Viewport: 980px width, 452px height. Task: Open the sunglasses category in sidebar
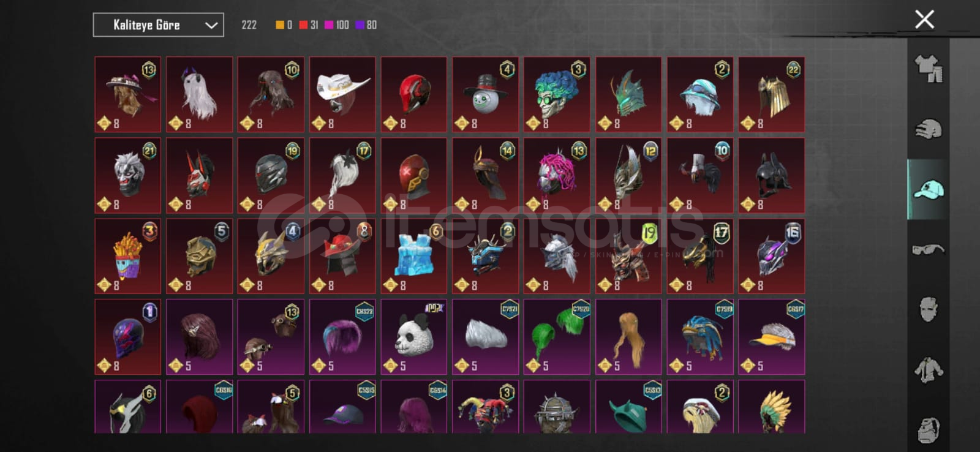tap(929, 250)
